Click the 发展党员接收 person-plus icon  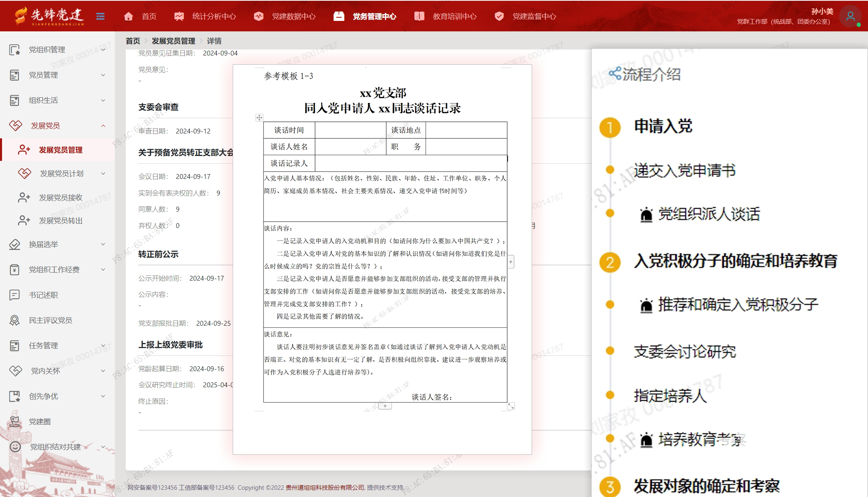pyautogui.click(x=24, y=197)
